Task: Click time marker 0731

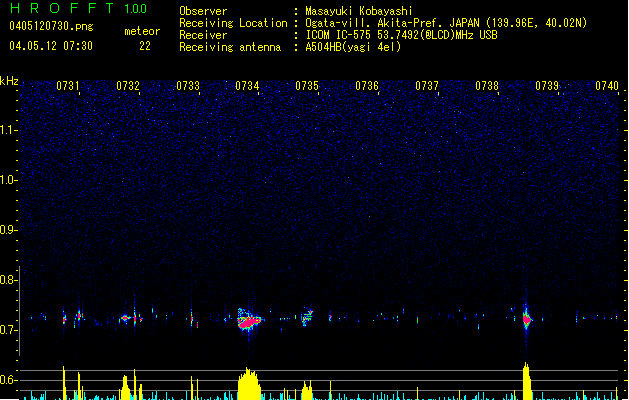Action: (67, 86)
